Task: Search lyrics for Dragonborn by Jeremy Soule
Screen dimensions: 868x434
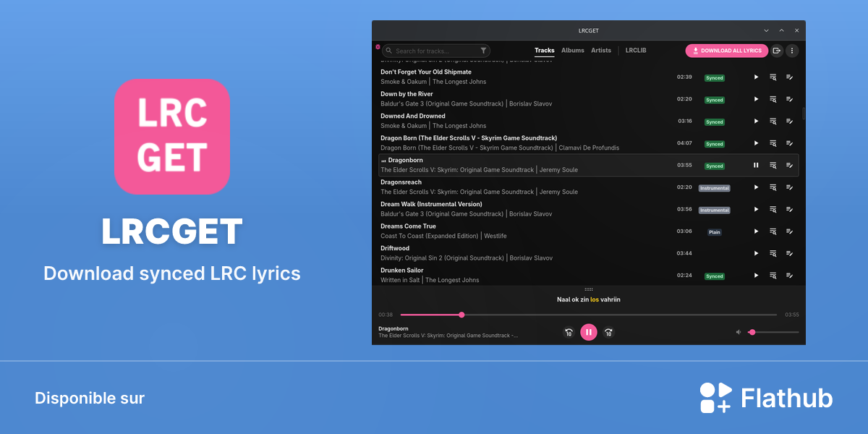Action: 773,165
